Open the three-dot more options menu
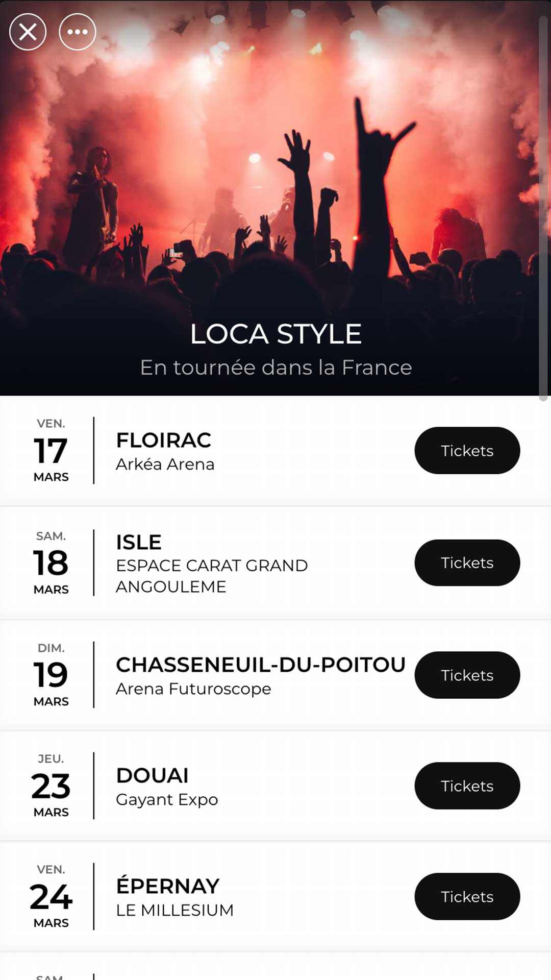This screenshot has width=551, height=980. tap(78, 32)
